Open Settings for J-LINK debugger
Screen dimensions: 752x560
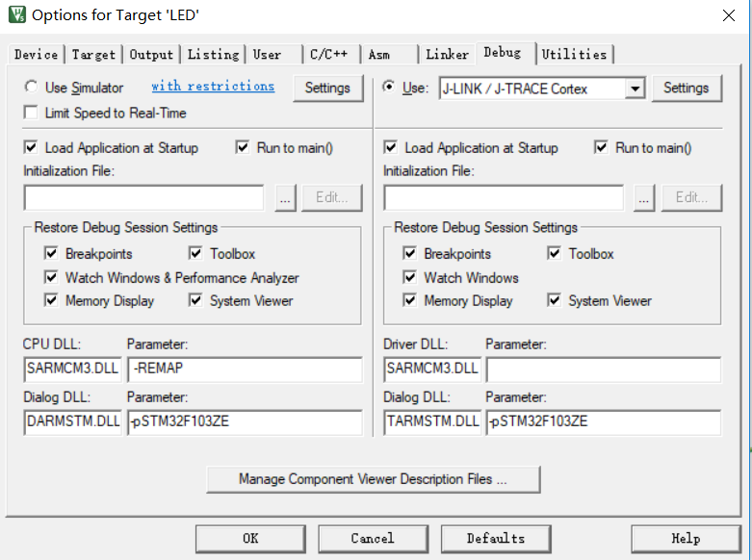click(687, 89)
